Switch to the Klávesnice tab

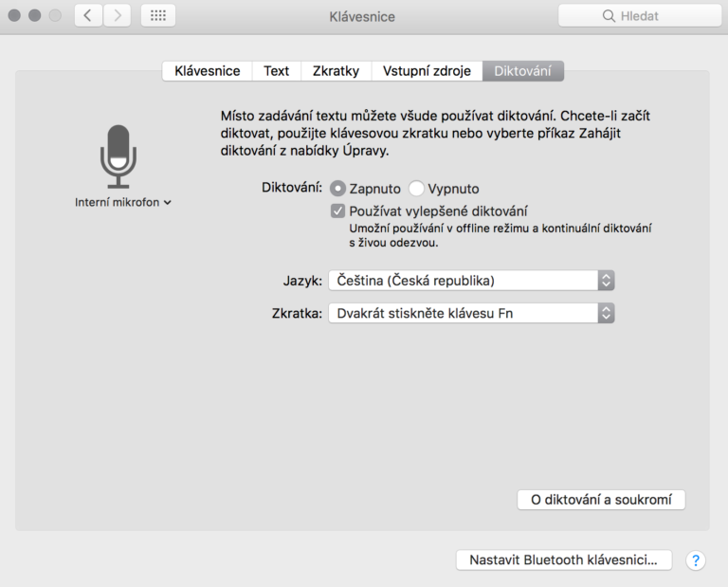(207, 71)
